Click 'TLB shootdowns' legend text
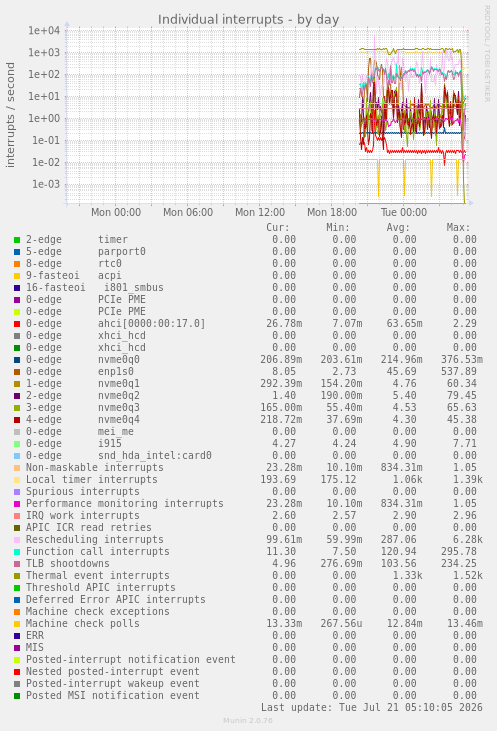 [x=68, y=564]
